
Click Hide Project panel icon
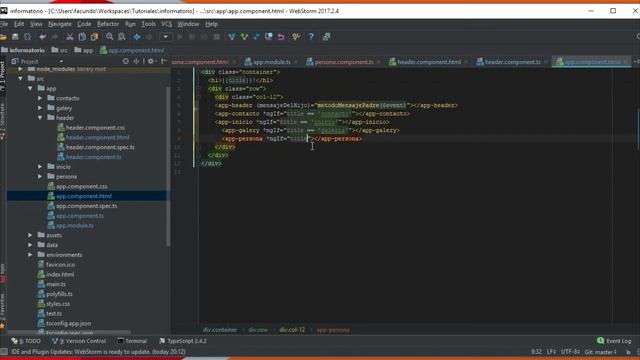(163, 61)
